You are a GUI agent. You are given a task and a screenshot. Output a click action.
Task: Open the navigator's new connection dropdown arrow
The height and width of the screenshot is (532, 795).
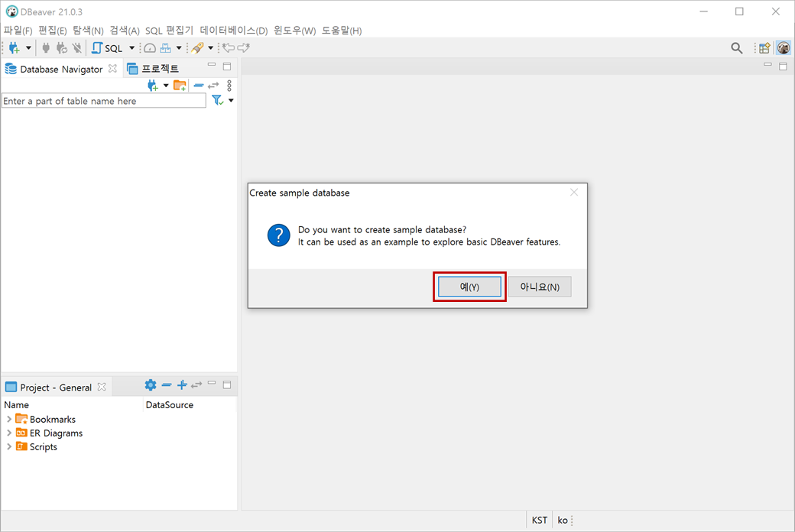click(x=166, y=86)
